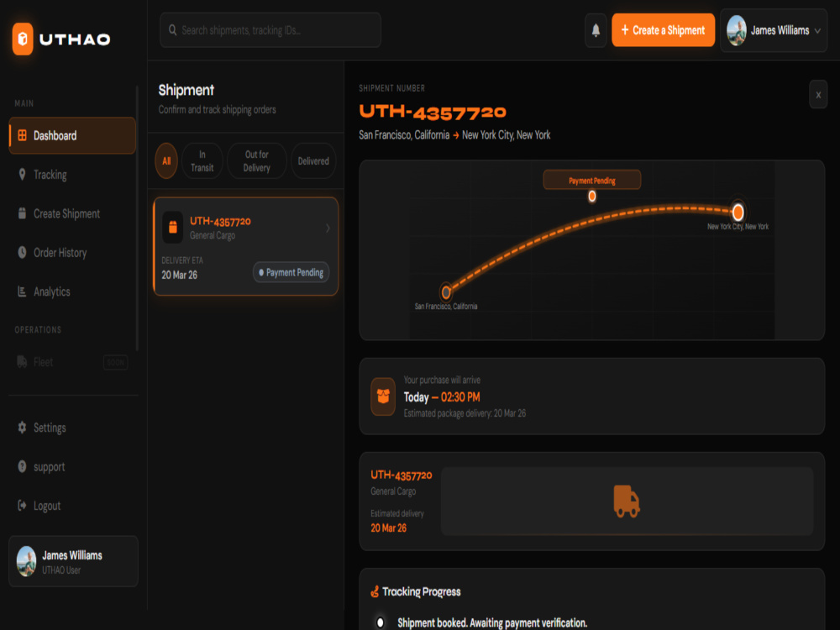Click the Tracking location pin icon
The height and width of the screenshot is (630, 840).
22,175
